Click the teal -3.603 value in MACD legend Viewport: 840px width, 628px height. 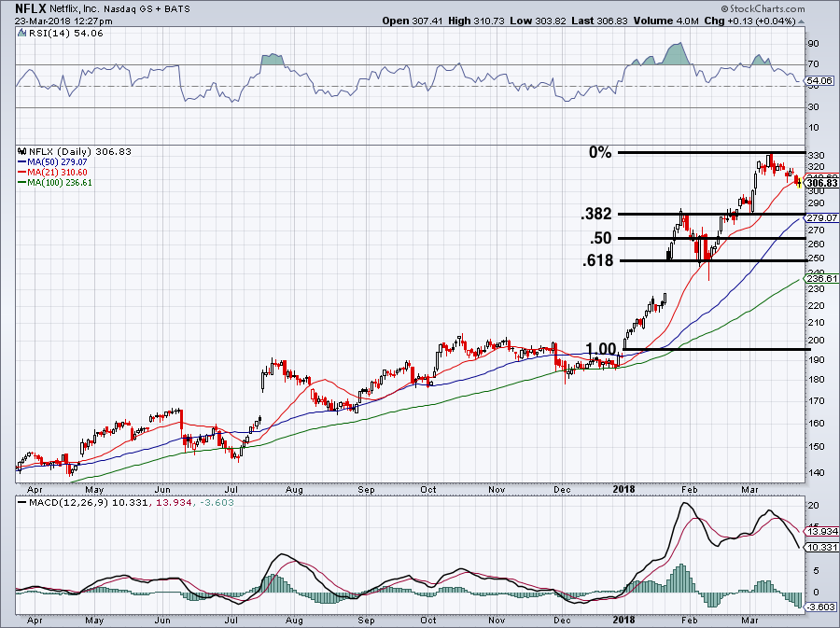coord(217,503)
